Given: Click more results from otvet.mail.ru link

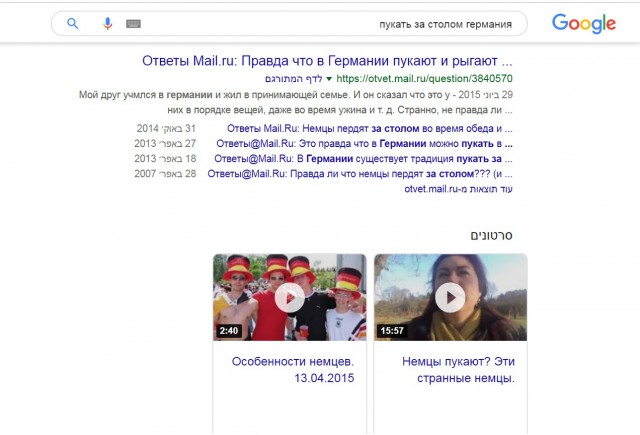Looking at the screenshot, I should [458, 189].
